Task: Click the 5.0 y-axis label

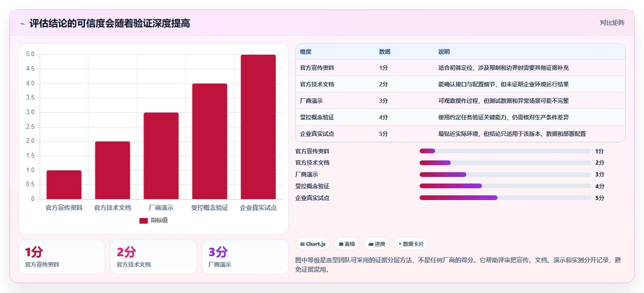Action: (x=30, y=54)
